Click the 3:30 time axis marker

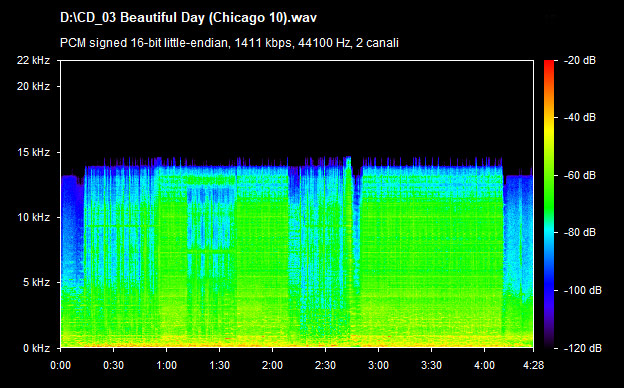click(431, 365)
